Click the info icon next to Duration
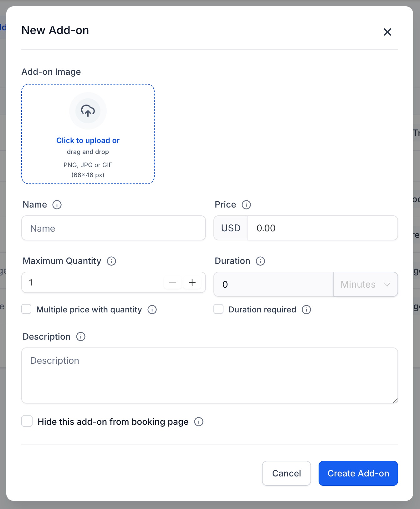This screenshot has width=420, height=509. pos(260,261)
